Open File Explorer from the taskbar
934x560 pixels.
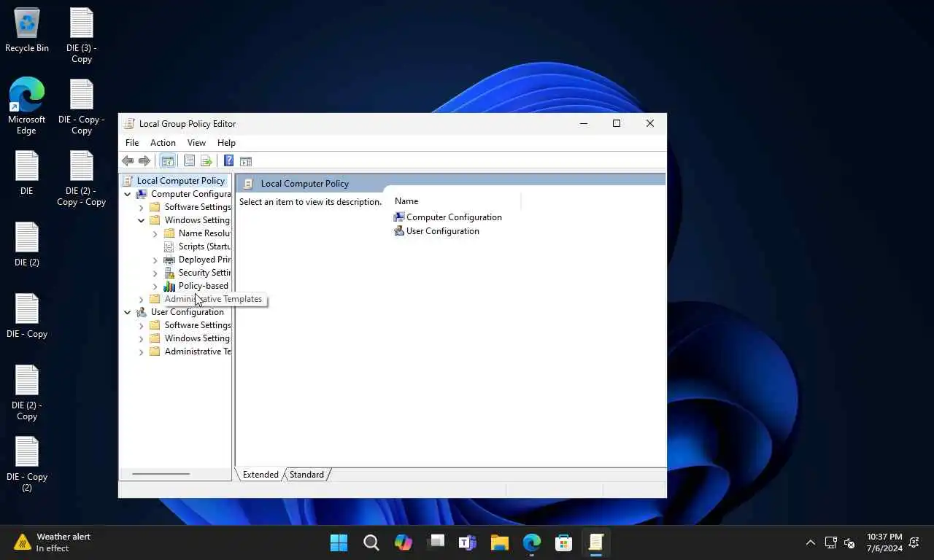[500, 542]
